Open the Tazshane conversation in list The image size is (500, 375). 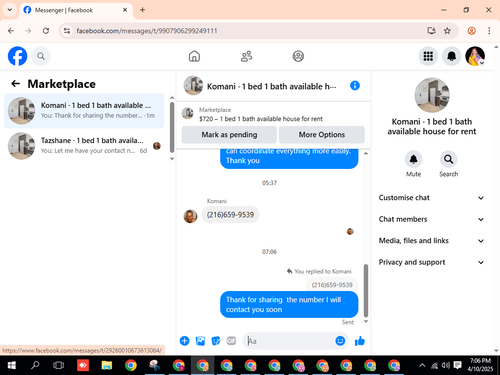click(84, 146)
